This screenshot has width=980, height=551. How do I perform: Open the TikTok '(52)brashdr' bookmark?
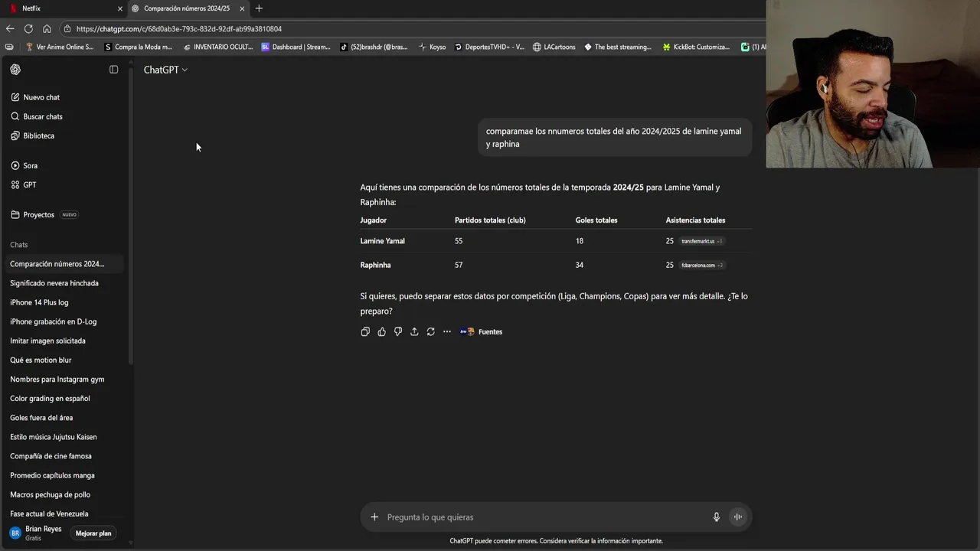pos(374,47)
